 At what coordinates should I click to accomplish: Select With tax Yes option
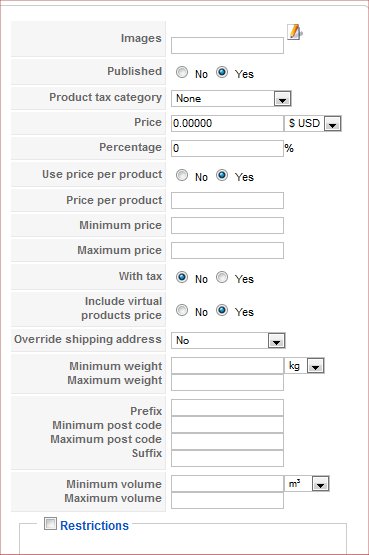(x=222, y=277)
